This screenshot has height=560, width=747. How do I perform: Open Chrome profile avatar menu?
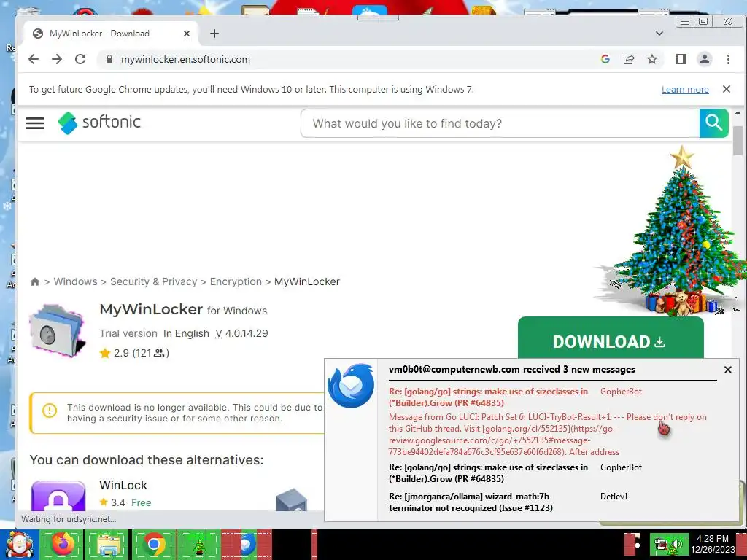(705, 59)
